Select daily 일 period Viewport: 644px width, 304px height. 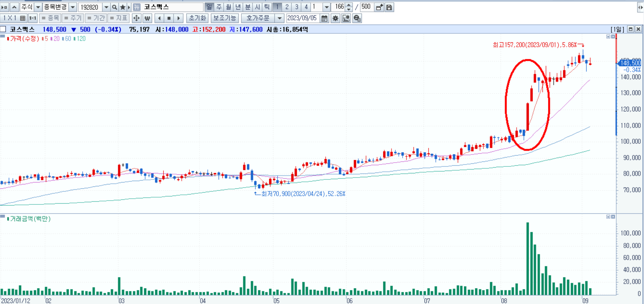tap(209, 7)
